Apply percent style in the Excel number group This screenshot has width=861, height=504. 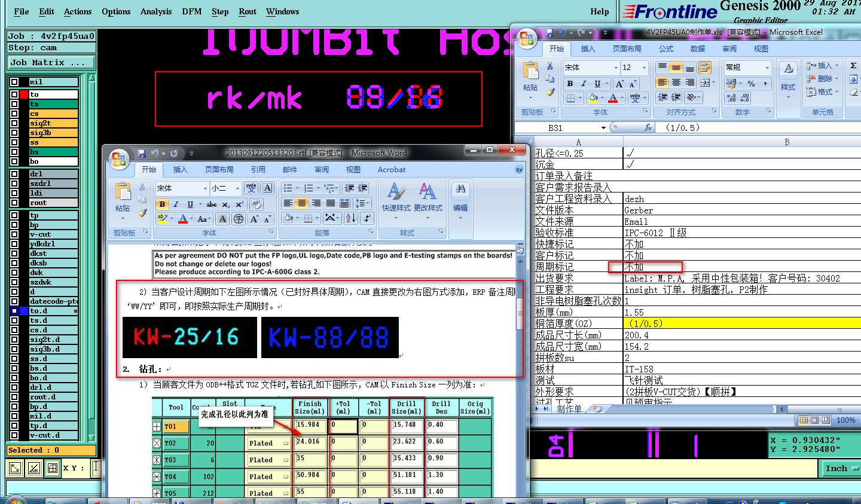[751, 84]
